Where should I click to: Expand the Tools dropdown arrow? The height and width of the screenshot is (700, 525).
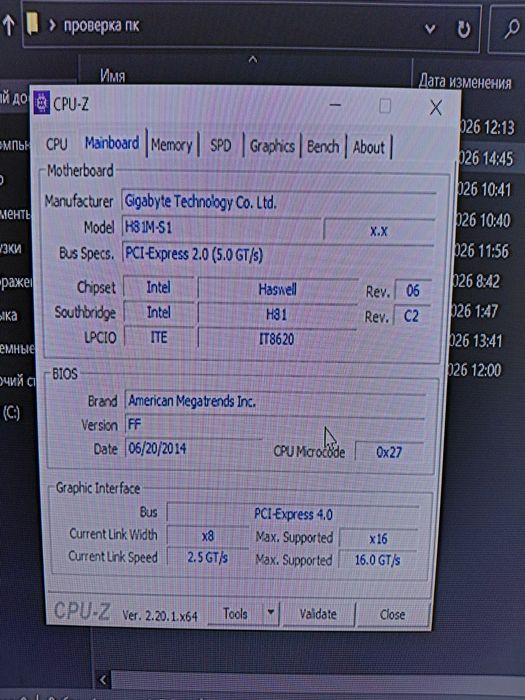[x=271, y=613]
